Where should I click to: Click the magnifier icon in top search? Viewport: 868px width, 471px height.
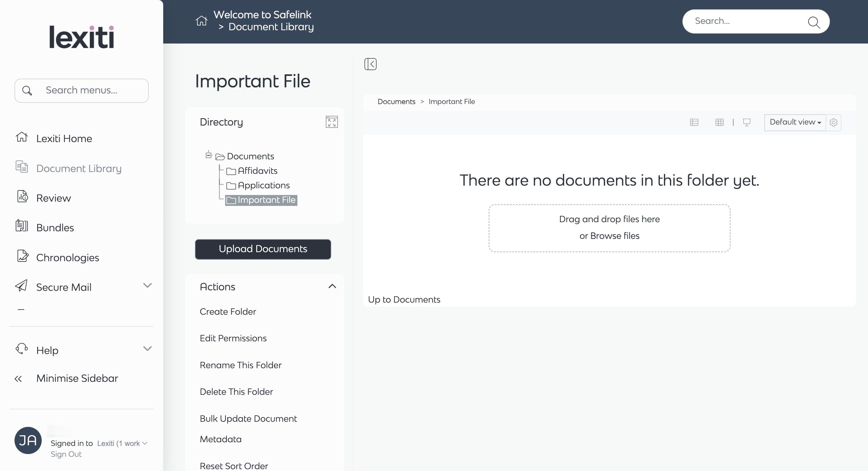tap(814, 22)
